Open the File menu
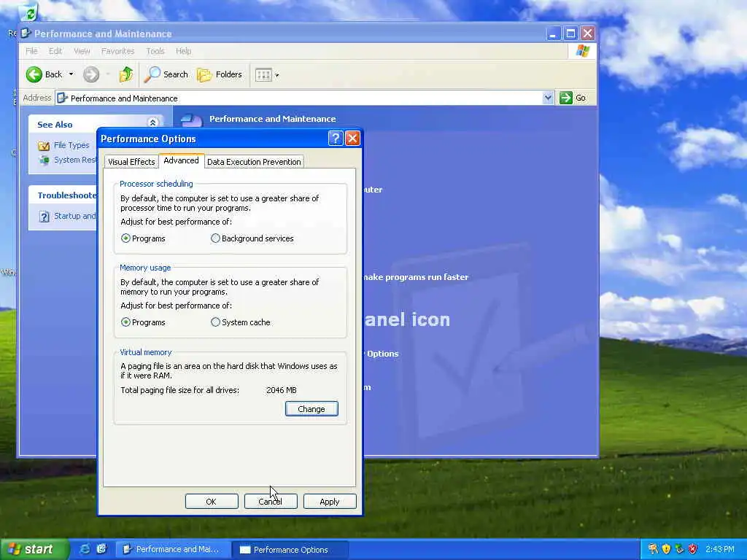747x560 pixels. point(31,51)
